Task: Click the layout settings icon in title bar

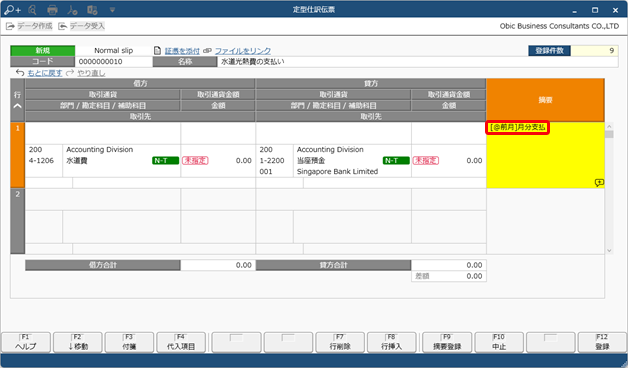Action: [92, 10]
